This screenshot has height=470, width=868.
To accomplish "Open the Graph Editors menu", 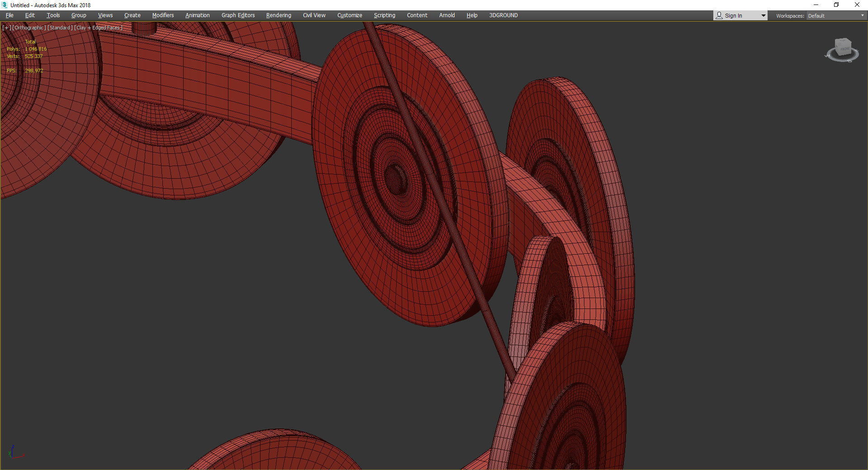I will 238,15.
